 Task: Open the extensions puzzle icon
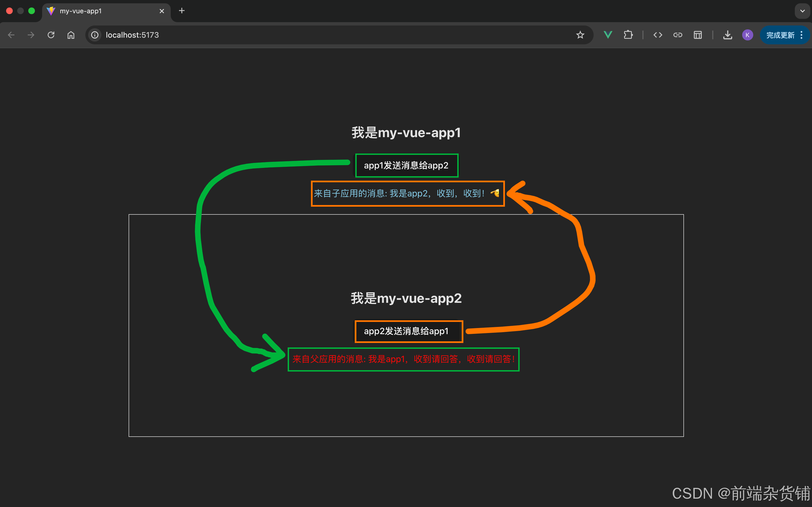tap(628, 35)
